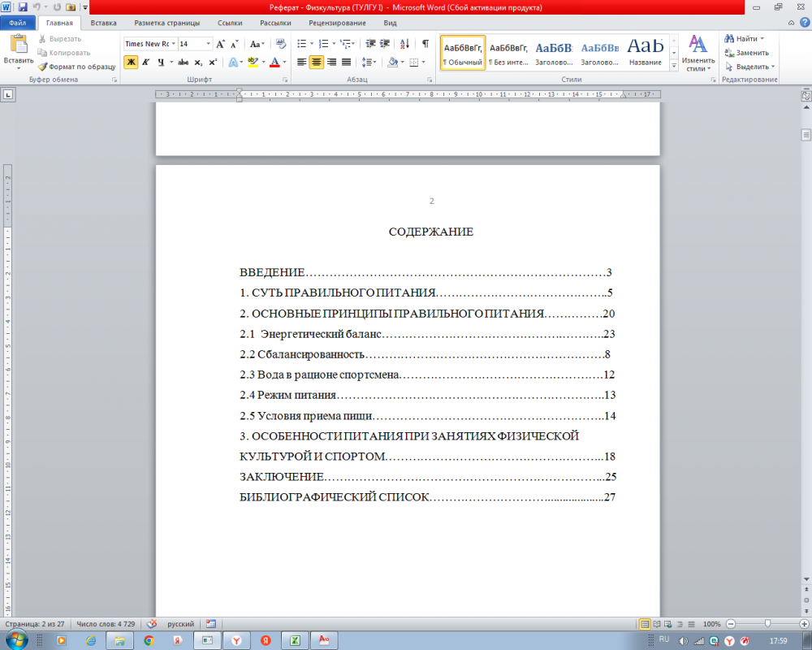The height and width of the screenshot is (650, 812).
Task: Click Изменить стили button
Action: (x=698, y=54)
